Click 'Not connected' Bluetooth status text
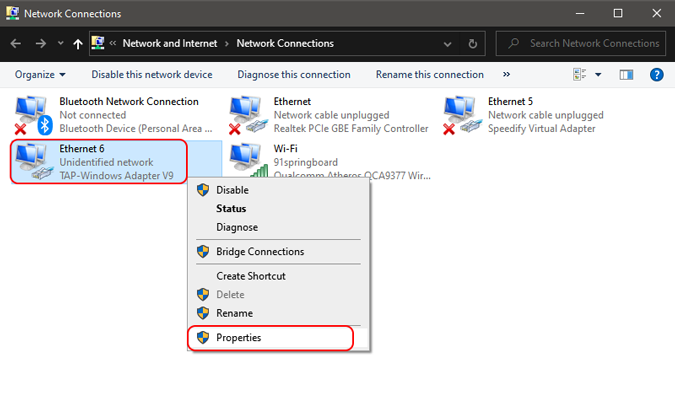 pyautogui.click(x=93, y=115)
